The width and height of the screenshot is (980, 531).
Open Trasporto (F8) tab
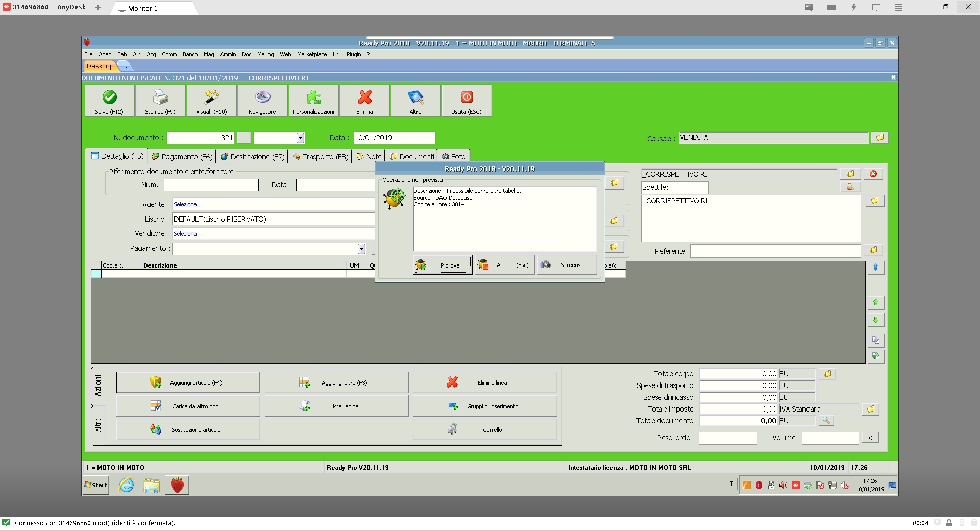321,156
